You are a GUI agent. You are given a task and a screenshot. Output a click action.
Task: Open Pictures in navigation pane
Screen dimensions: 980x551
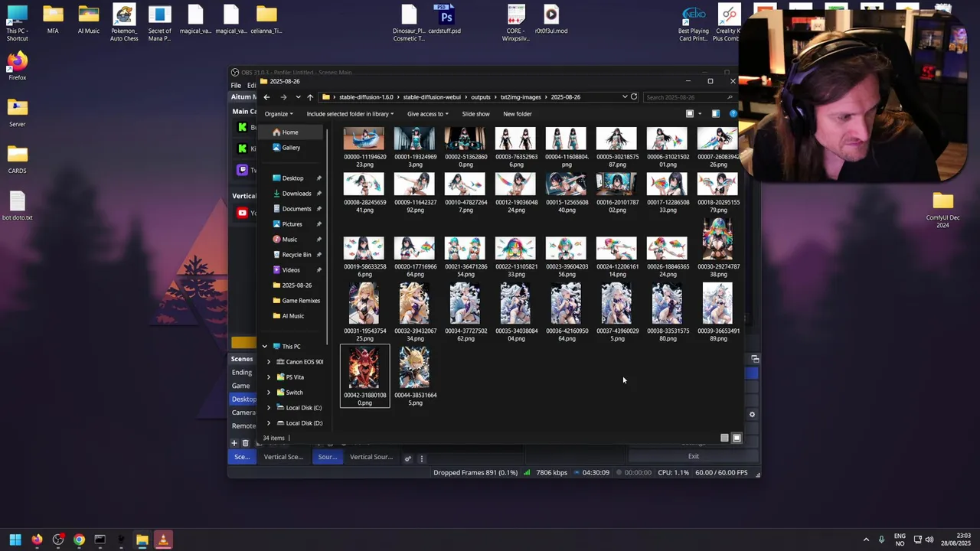(x=292, y=224)
